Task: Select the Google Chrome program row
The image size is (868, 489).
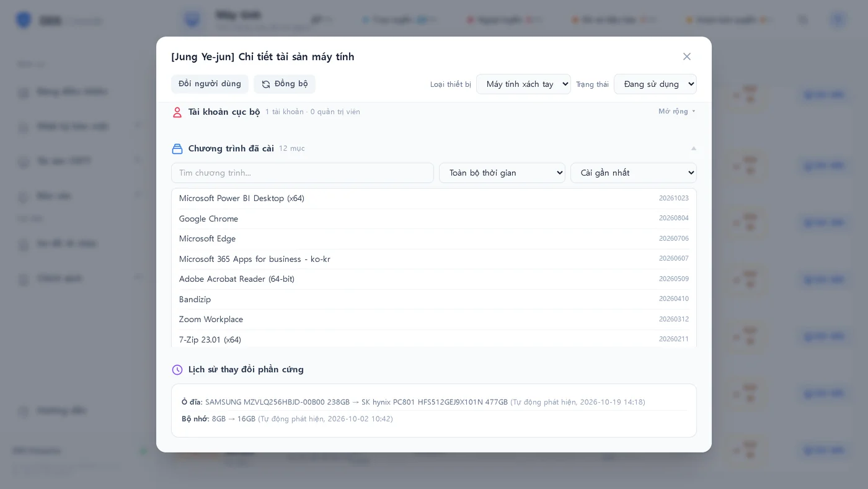Action: click(x=433, y=218)
